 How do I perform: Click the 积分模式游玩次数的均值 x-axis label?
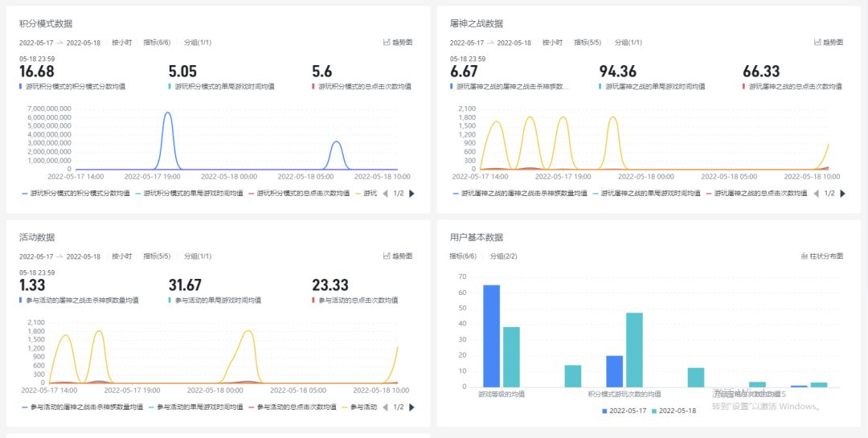(x=624, y=395)
